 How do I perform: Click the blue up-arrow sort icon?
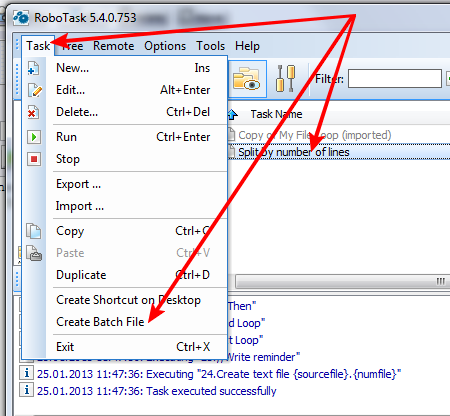(233, 115)
